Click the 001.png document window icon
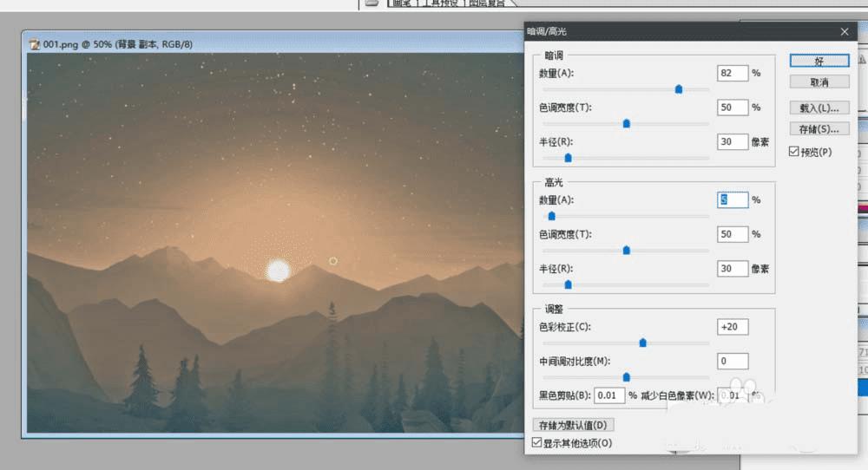868x470 pixels. (x=35, y=44)
